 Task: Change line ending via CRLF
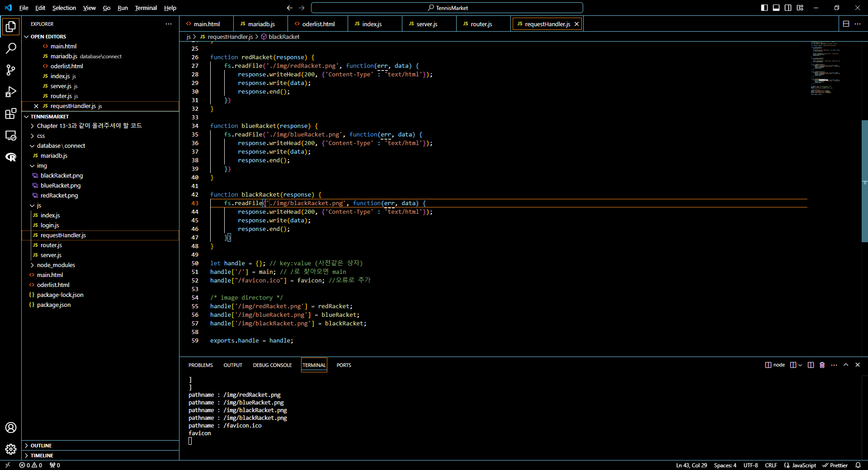pos(771,465)
